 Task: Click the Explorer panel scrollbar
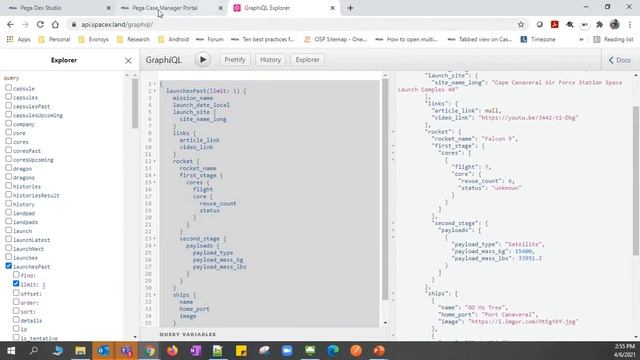tap(135, 103)
